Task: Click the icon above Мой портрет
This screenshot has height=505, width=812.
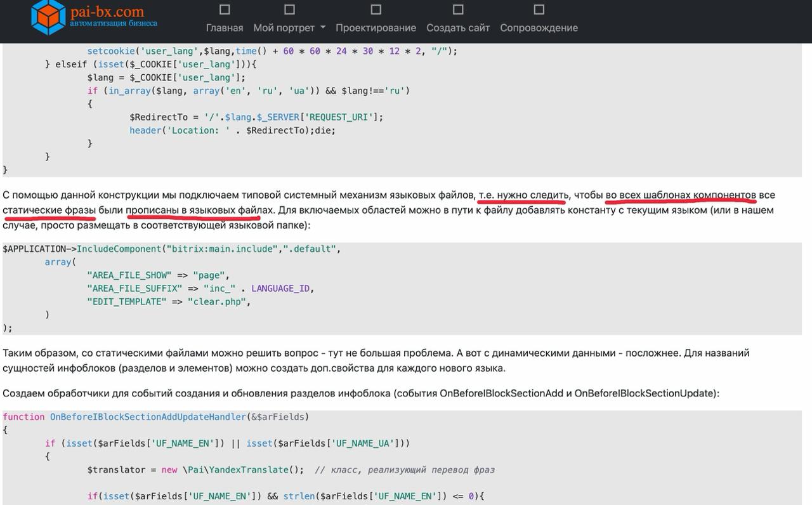Action: [289, 10]
